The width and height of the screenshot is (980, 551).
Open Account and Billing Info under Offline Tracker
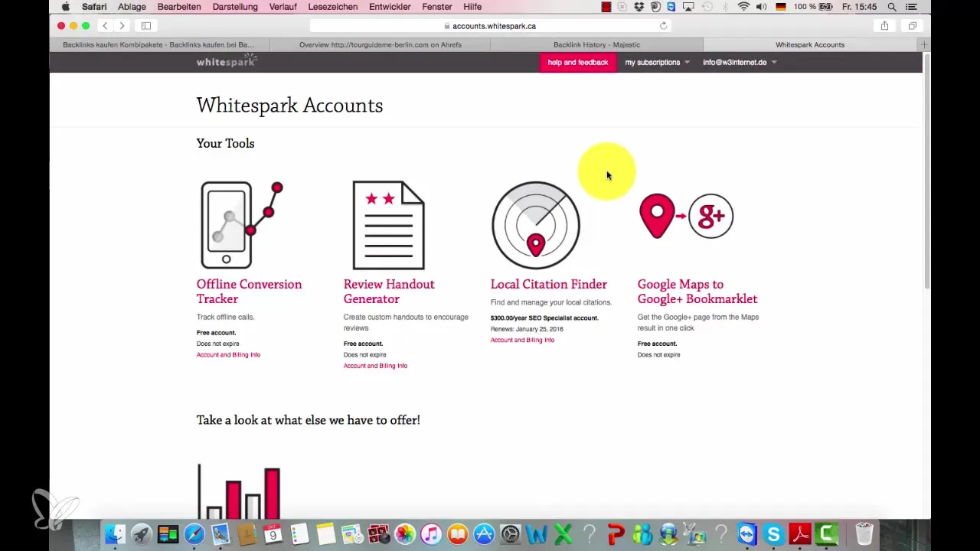[228, 355]
